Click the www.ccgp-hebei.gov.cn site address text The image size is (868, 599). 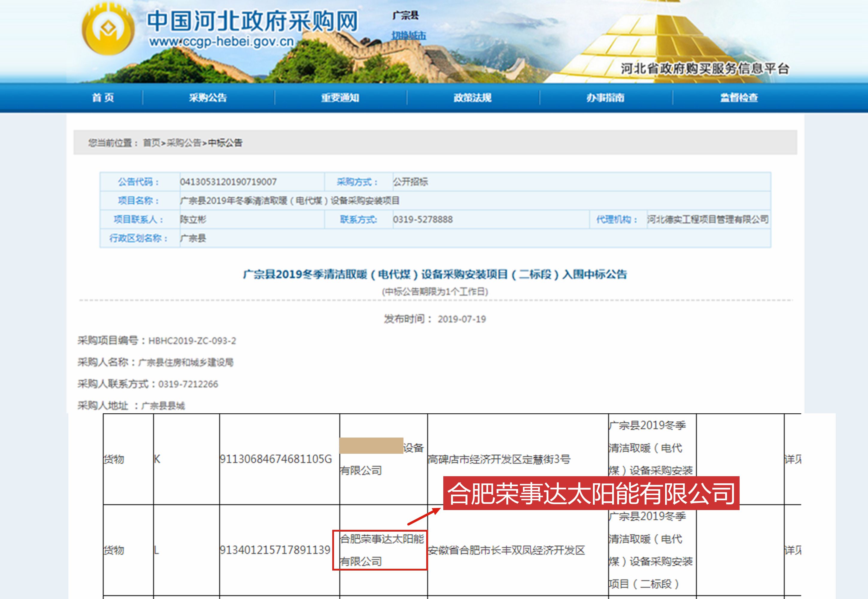coord(221,41)
